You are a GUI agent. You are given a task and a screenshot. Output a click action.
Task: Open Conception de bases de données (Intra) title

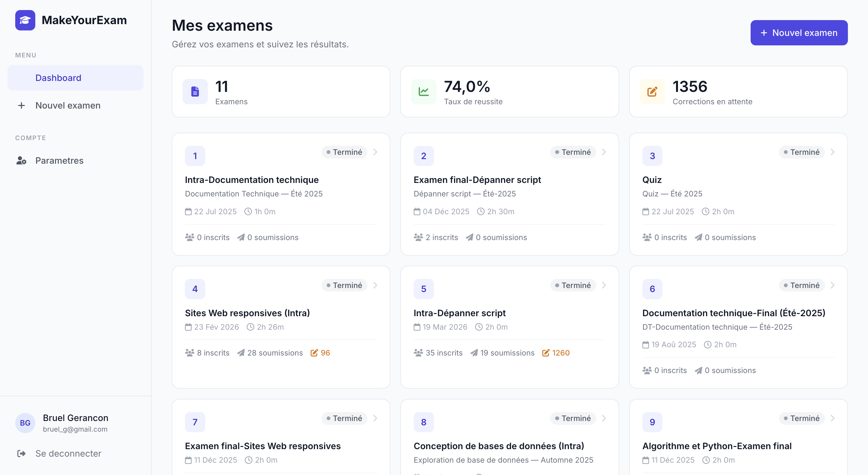point(499,446)
